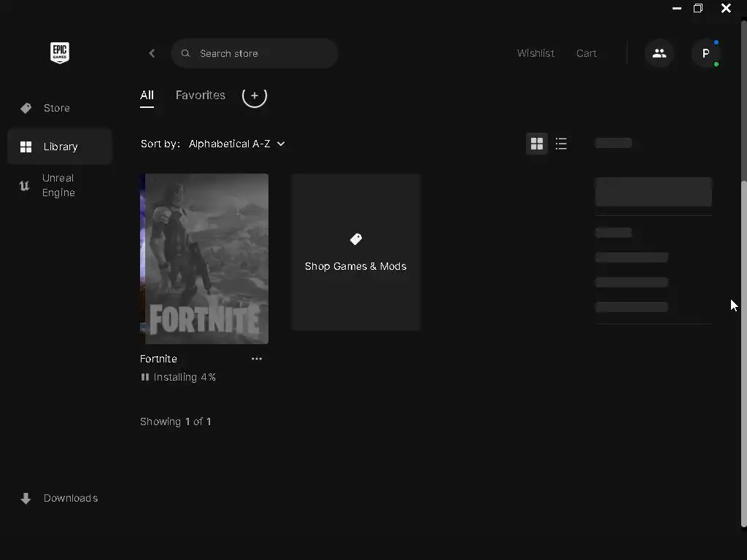Open the friends list icon
The width and height of the screenshot is (747, 560).
pos(659,53)
